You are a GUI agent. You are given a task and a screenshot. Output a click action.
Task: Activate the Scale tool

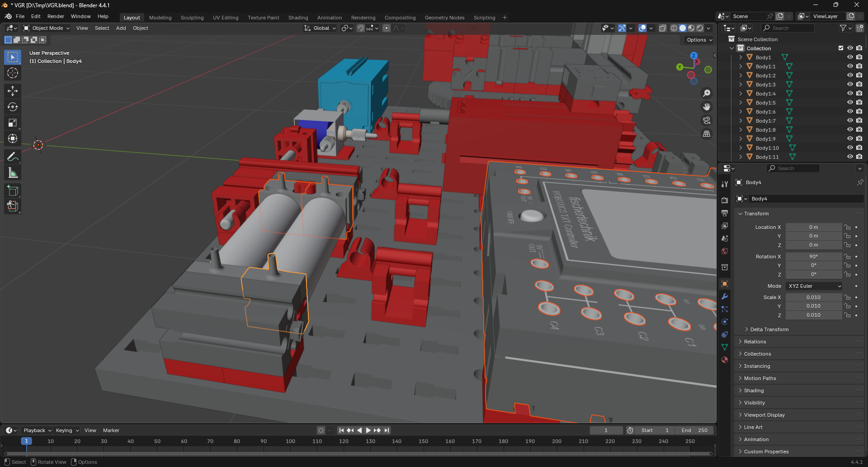coord(13,123)
